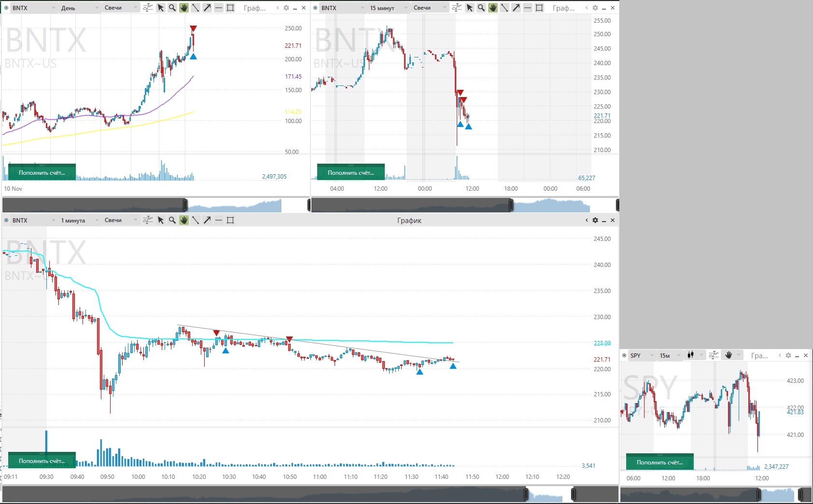Open the Свечи chart type dropdown in the daily chart
The width and height of the screenshot is (813, 504).
coord(121,8)
